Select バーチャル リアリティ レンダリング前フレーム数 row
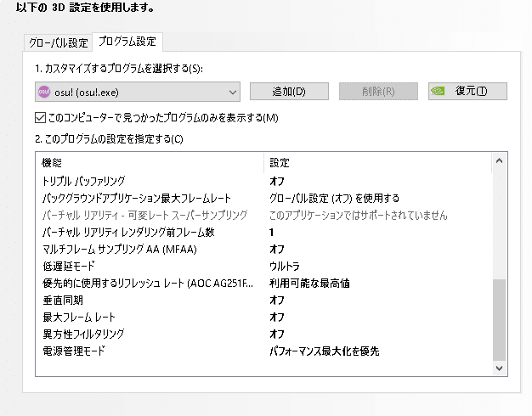The width and height of the screenshot is (532, 416). point(264,233)
